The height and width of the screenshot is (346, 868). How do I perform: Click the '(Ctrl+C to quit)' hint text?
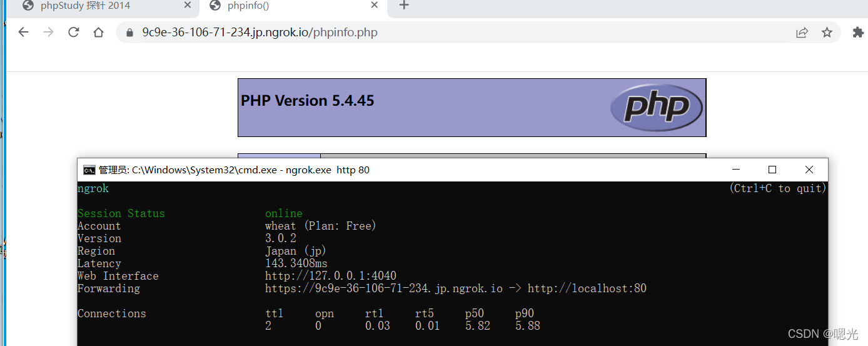point(778,188)
